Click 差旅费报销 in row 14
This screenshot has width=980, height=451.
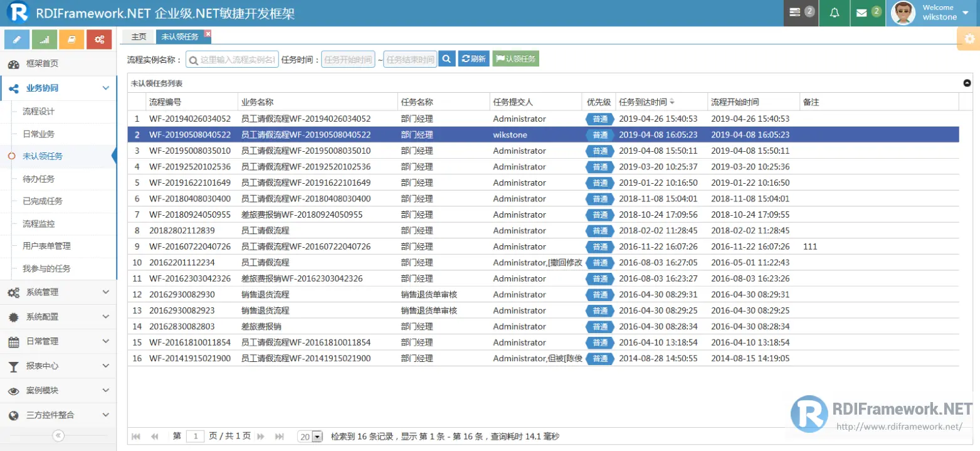[x=261, y=327]
